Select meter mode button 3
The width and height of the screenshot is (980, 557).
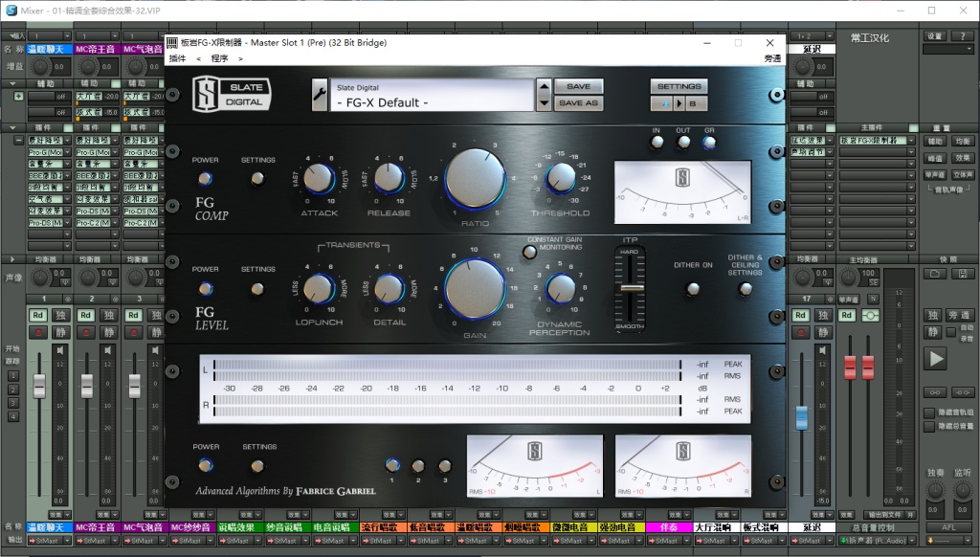tap(445, 466)
